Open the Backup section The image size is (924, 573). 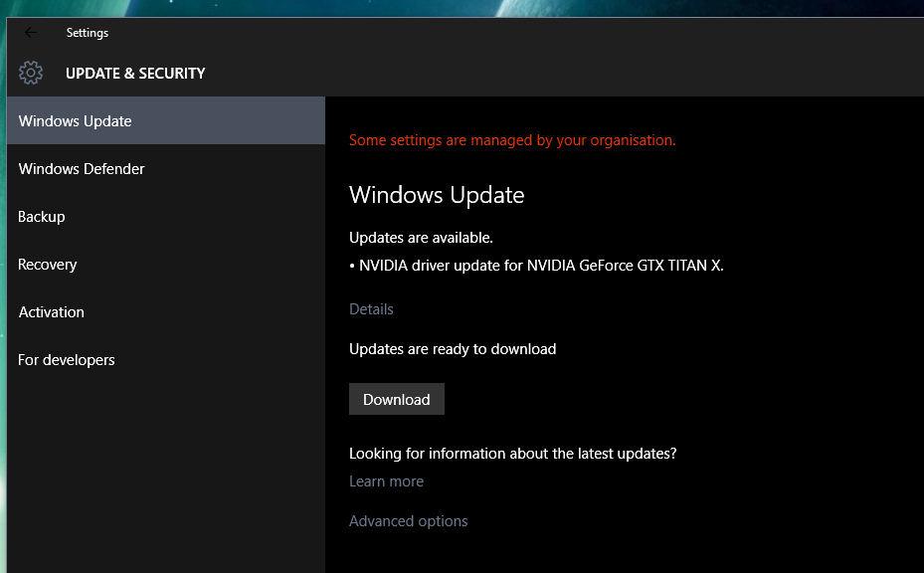[x=166, y=216]
